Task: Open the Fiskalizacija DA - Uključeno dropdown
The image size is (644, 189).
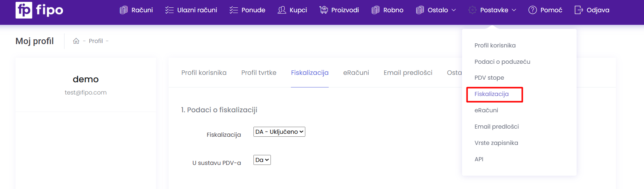Action: point(279,132)
